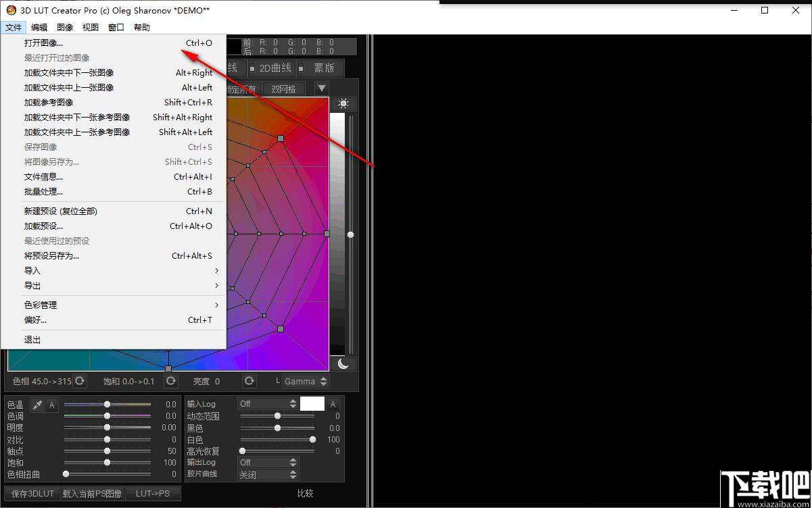Toggle the 2D曲线 tab checkbox

click(252, 68)
